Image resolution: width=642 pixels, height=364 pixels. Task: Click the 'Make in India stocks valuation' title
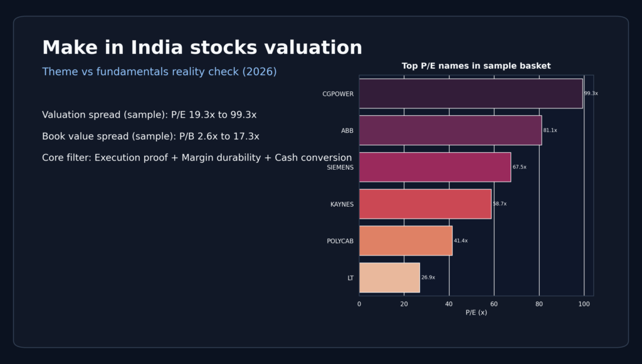coord(202,48)
